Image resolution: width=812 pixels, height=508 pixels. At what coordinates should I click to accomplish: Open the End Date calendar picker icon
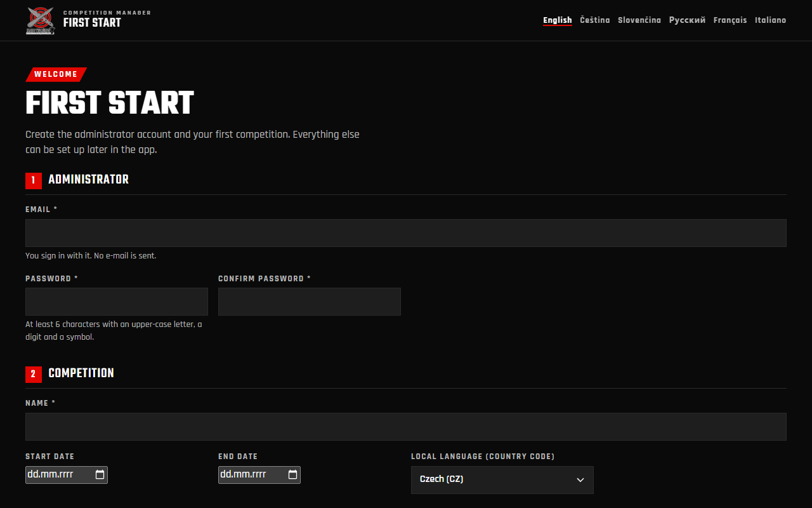point(292,474)
